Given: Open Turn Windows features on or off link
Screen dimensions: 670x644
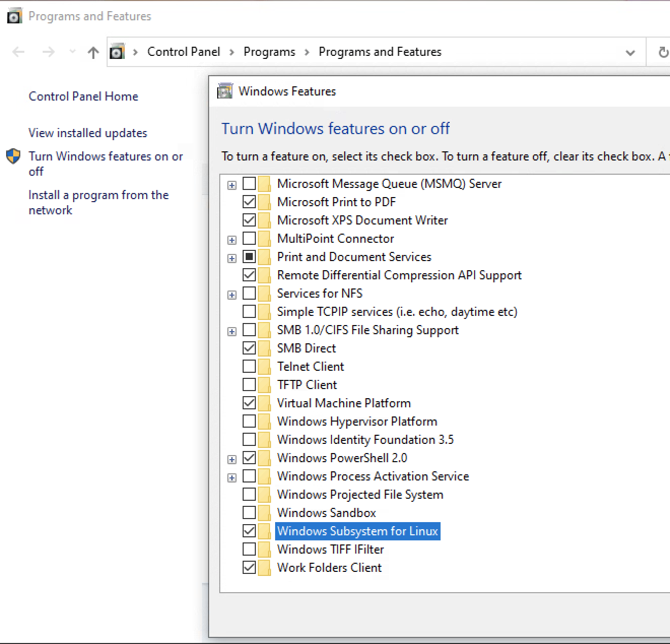Looking at the screenshot, I should click(x=106, y=164).
